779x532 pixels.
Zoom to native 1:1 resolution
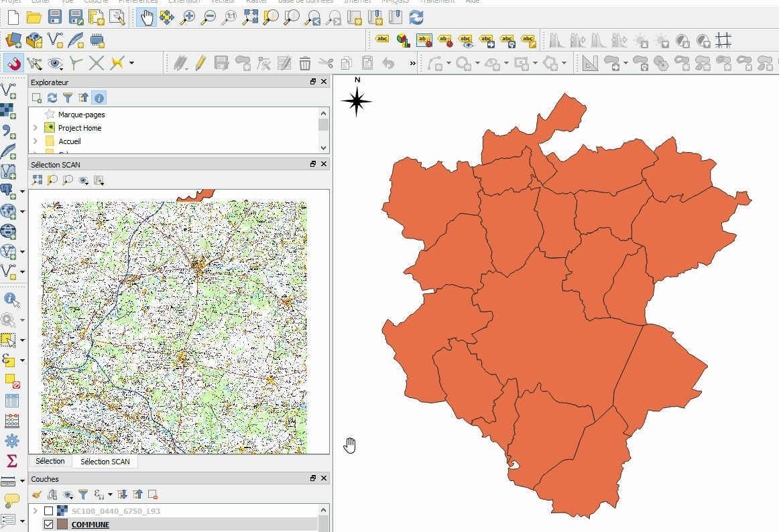pyautogui.click(x=229, y=18)
